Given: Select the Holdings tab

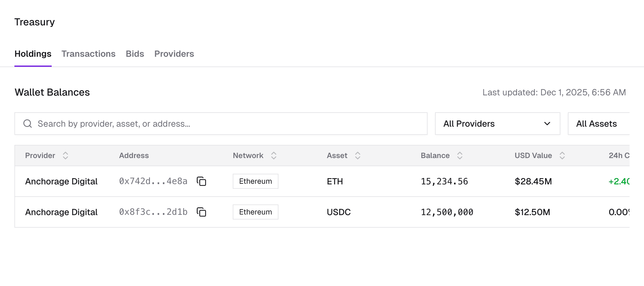Looking at the screenshot, I should tap(33, 54).
